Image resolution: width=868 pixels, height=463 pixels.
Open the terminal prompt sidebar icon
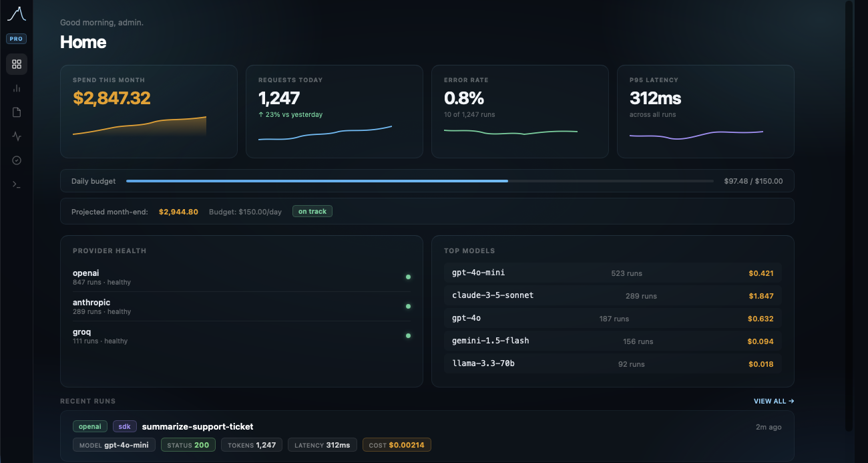click(x=17, y=184)
